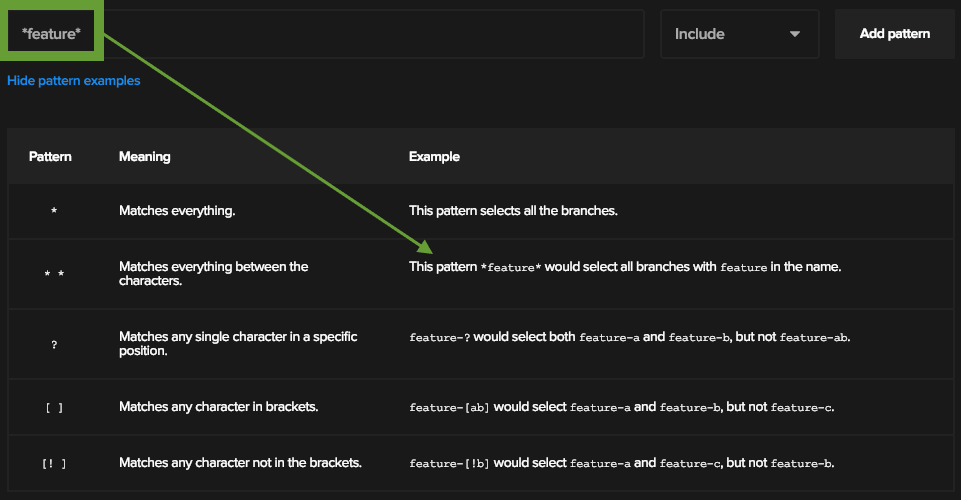This screenshot has width=961, height=500.
Task: Select the exclamation brackets pattern symbol
Action: [x=54, y=463]
